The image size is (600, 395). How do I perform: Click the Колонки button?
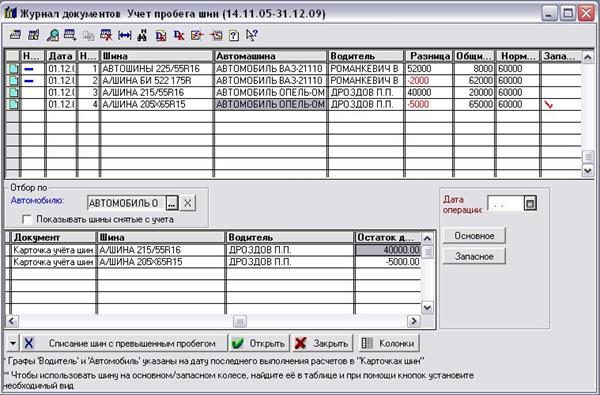389,343
